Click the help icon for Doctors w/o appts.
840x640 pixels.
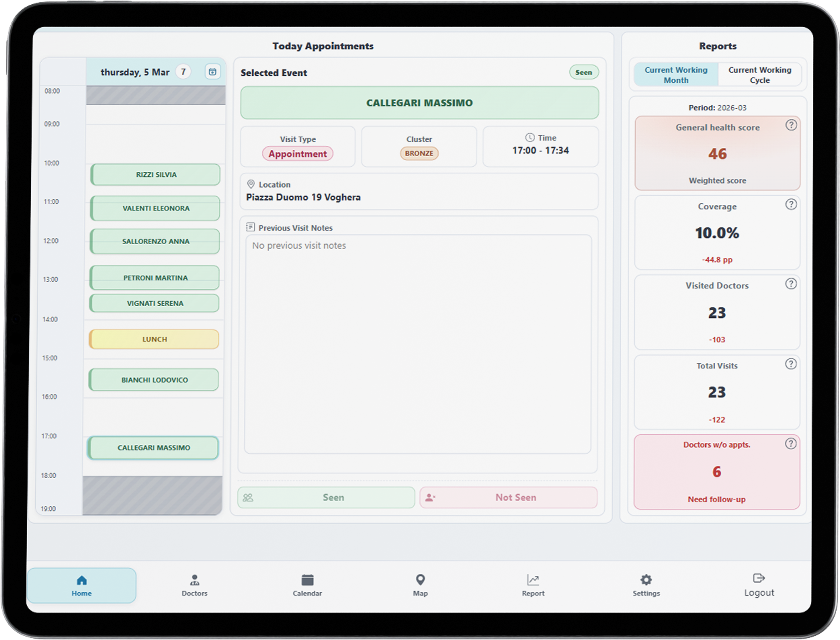pyautogui.click(x=791, y=444)
